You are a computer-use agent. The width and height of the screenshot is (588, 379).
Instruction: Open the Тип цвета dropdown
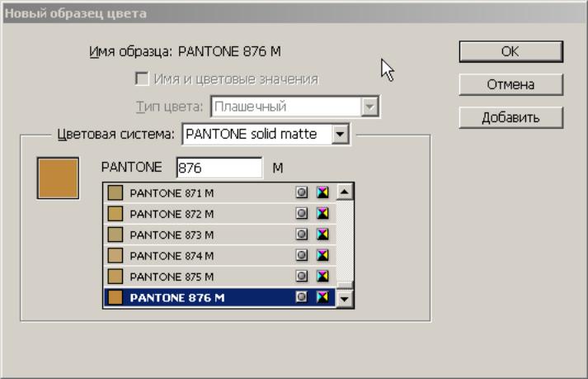click(295, 107)
